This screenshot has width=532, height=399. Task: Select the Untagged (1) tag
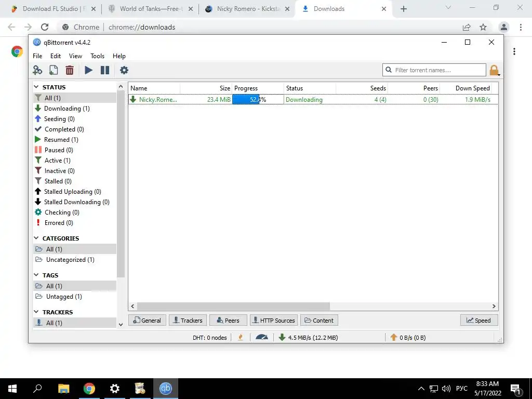[x=75, y=297]
